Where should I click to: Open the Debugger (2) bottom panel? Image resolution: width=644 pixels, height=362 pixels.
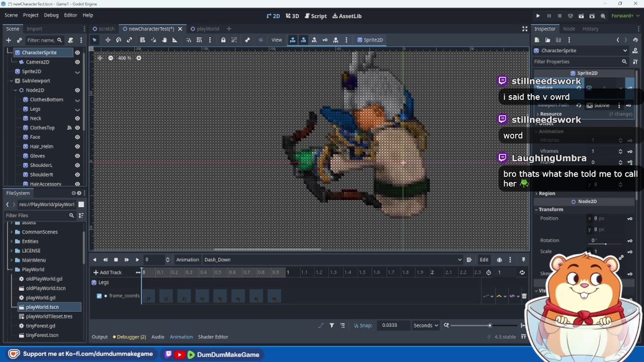point(129,337)
